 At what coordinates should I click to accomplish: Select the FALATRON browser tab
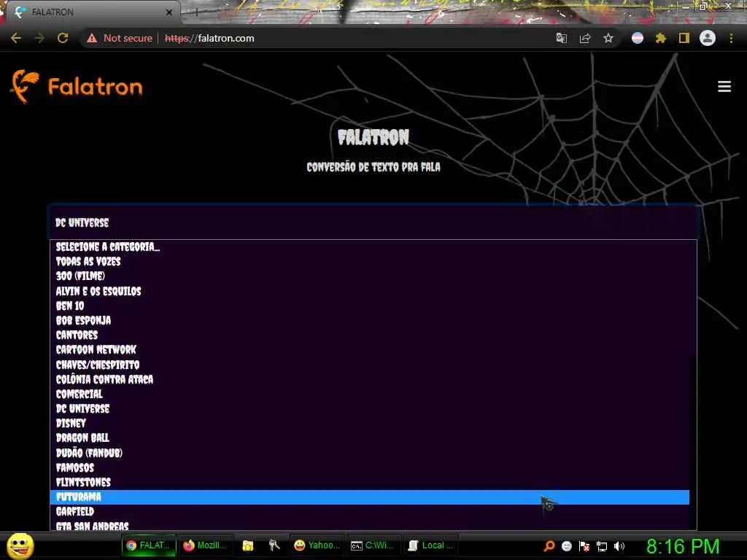[93, 12]
